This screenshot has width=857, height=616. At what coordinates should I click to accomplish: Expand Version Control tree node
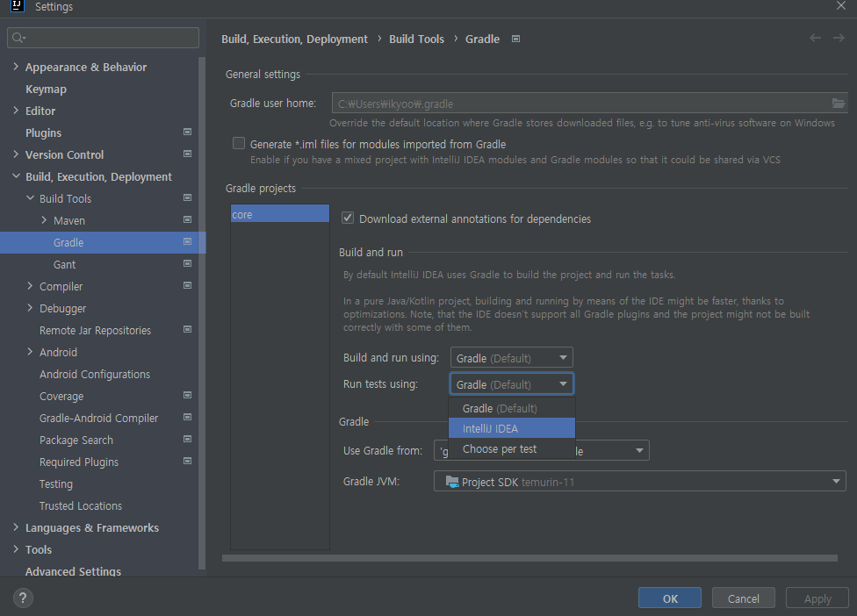[x=16, y=154]
